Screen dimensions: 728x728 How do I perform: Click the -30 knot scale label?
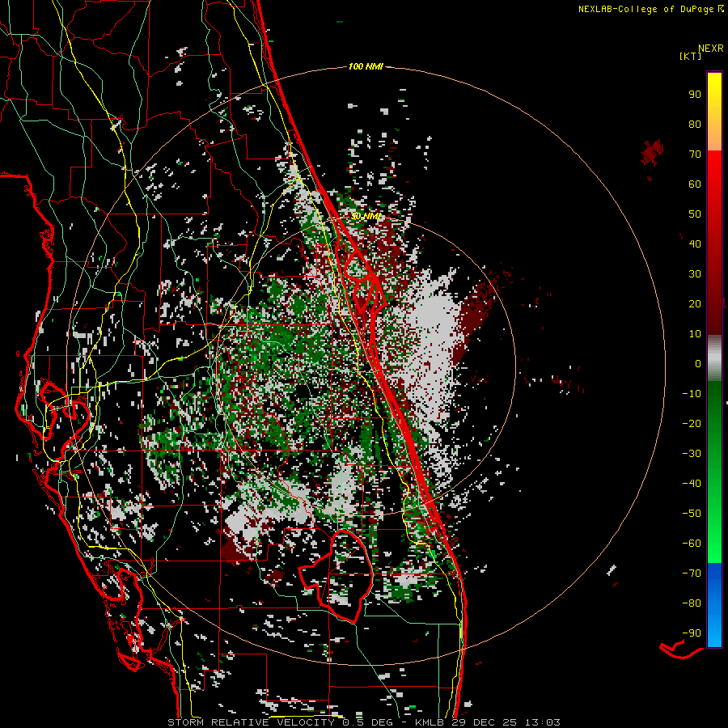(692, 454)
